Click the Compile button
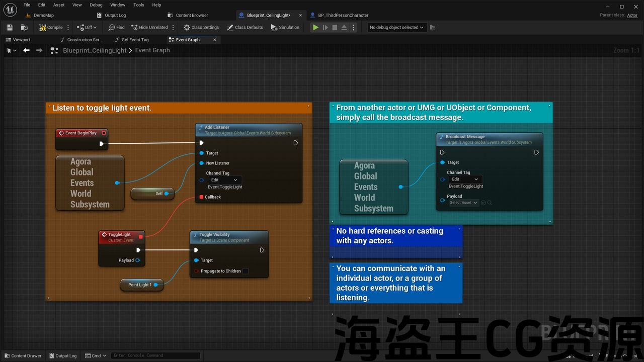The width and height of the screenshot is (644, 362). (x=51, y=27)
